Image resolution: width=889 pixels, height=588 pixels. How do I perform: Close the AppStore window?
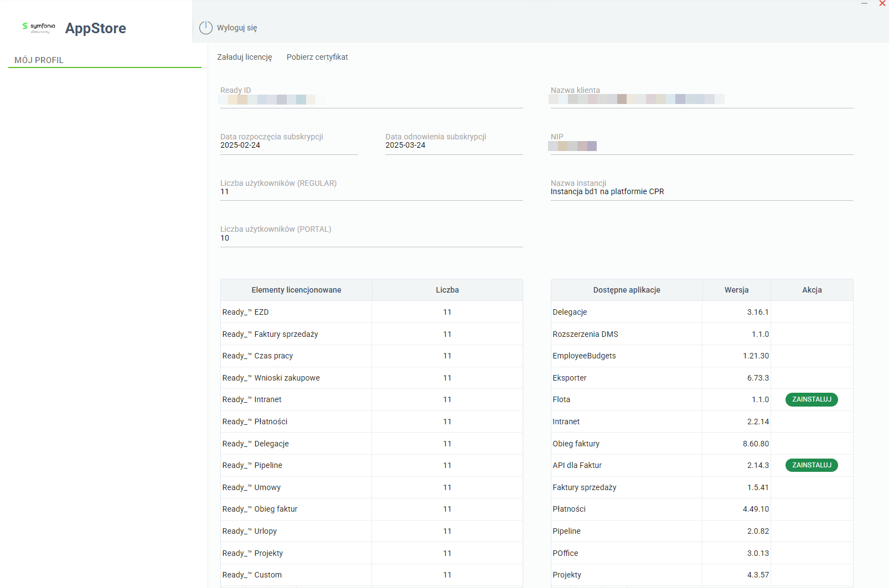coord(882,3)
